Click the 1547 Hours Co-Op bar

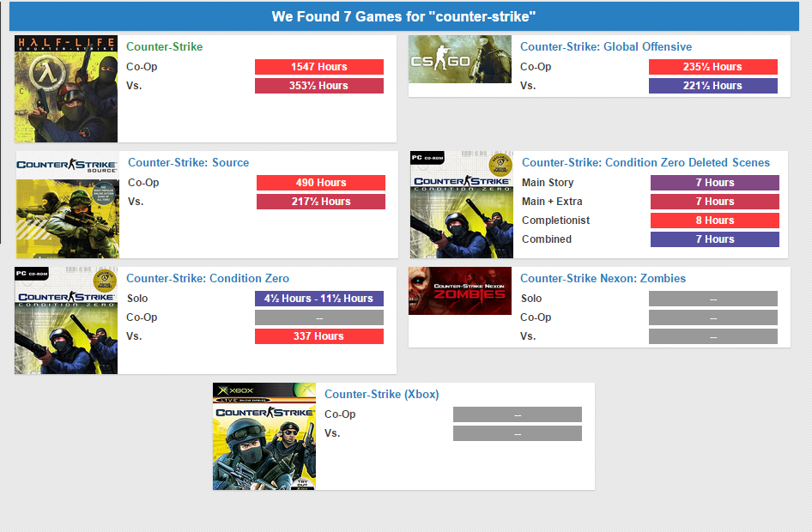pos(319,67)
